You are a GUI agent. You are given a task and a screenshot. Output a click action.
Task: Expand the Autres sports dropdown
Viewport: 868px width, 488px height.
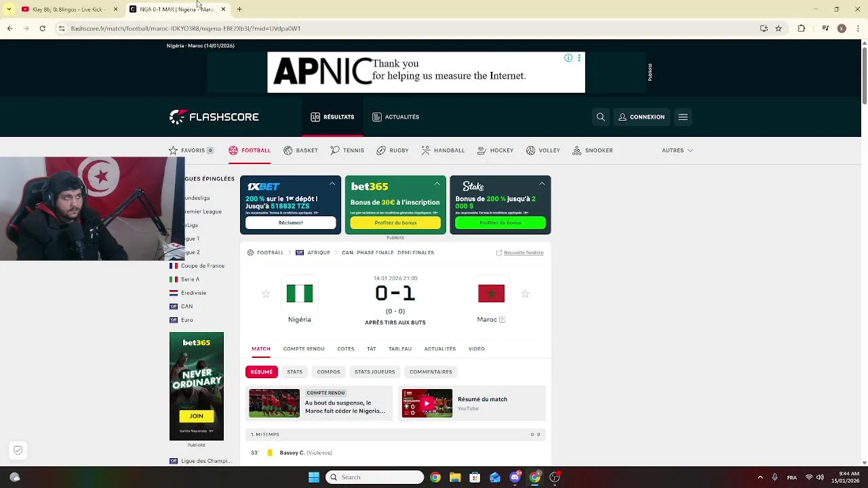point(677,150)
